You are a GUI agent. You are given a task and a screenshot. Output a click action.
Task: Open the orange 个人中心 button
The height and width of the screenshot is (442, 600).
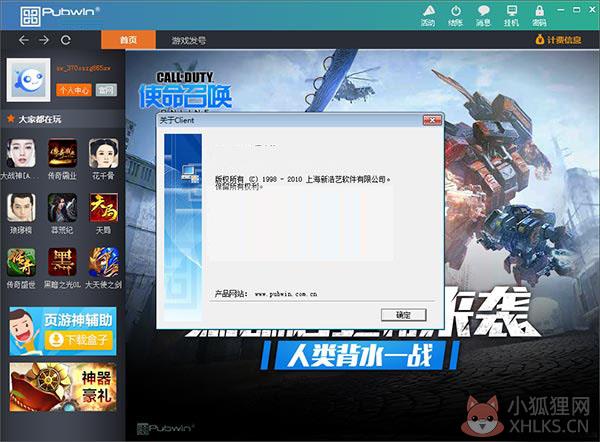[74, 90]
